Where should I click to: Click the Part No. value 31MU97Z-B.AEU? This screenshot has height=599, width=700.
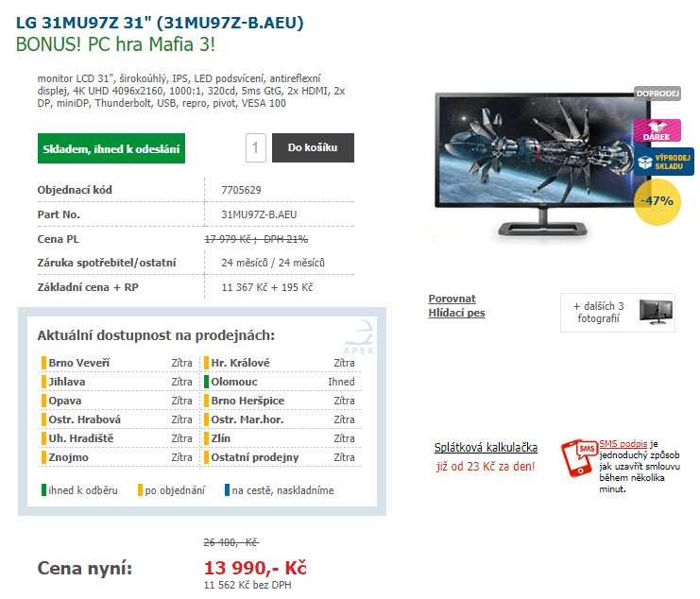point(259,214)
